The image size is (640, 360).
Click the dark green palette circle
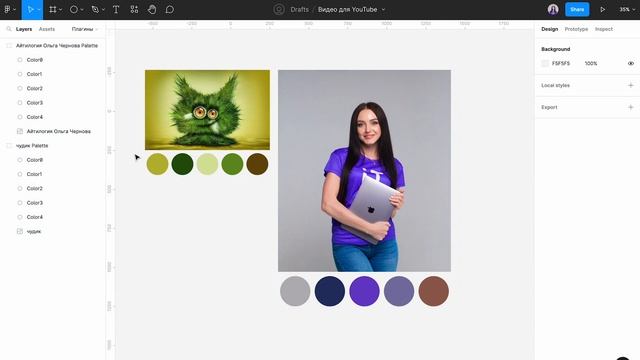click(182, 164)
